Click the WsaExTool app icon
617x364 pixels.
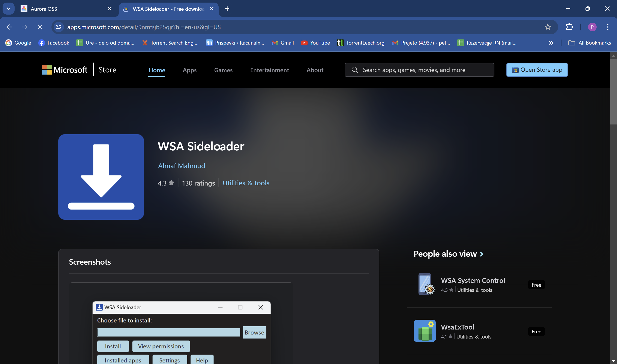click(424, 331)
